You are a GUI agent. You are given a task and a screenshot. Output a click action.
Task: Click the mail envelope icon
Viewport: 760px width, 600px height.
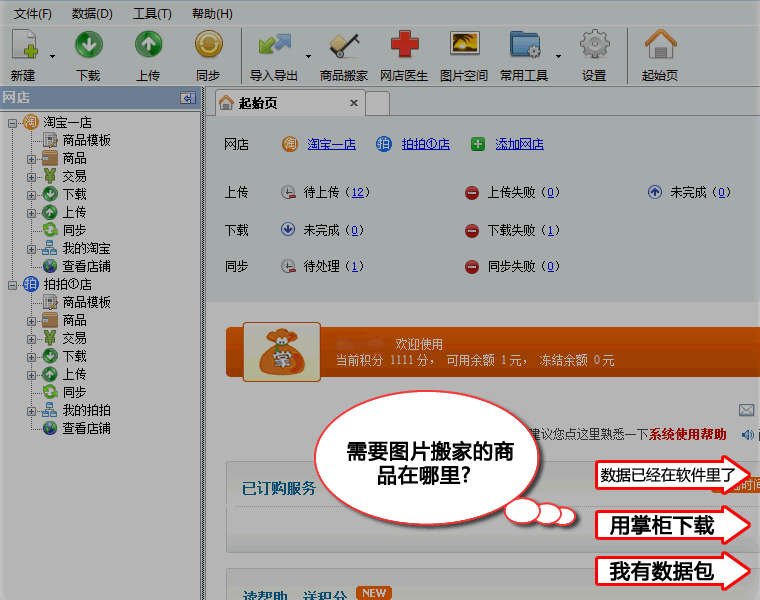pyautogui.click(x=746, y=411)
